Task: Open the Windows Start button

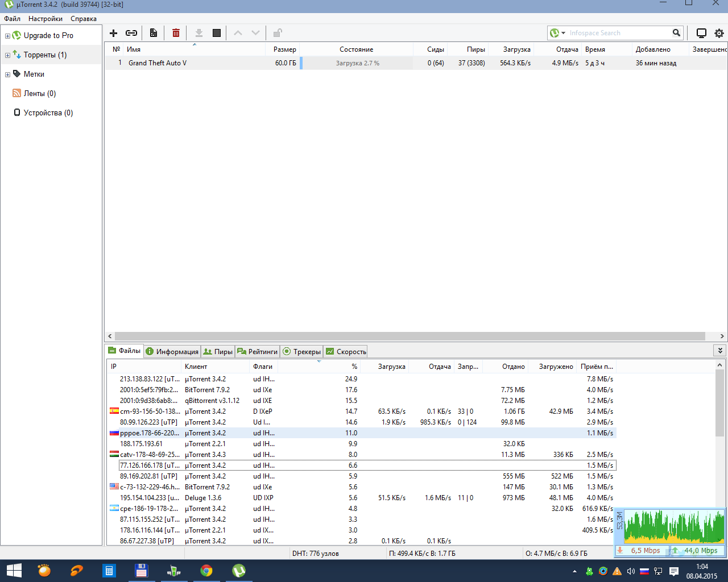Action: [14, 571]
